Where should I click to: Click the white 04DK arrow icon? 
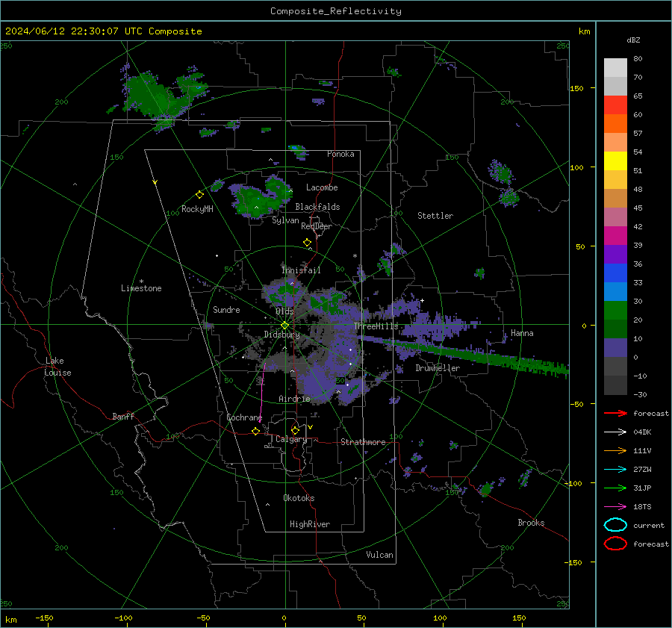(615, 432)
